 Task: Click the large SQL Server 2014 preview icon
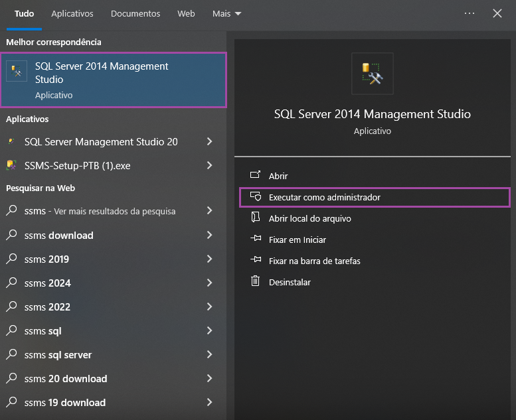[373, 74]
